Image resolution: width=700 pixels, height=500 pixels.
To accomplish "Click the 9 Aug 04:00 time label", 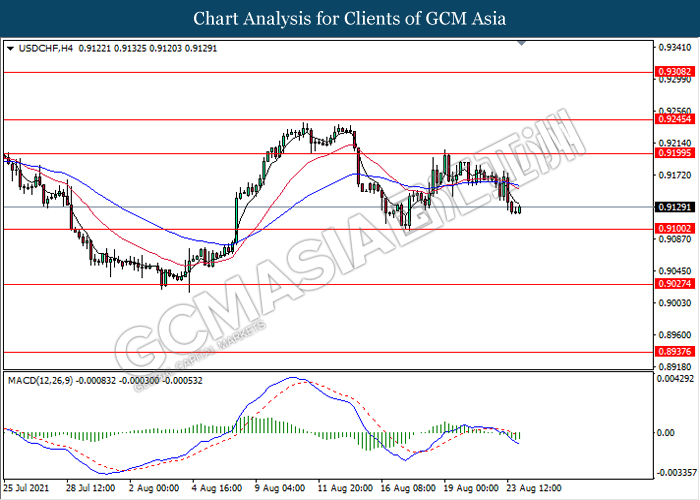I will click(280, 488).
